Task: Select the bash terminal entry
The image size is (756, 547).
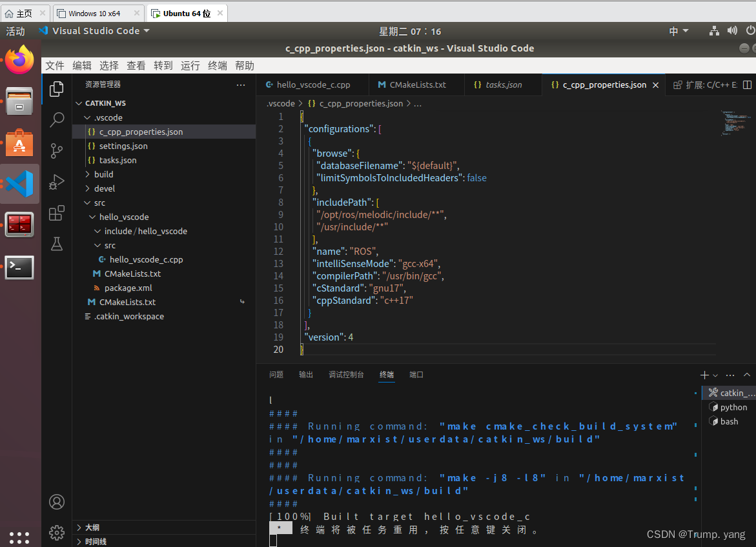Action: (x=729, y=421)
